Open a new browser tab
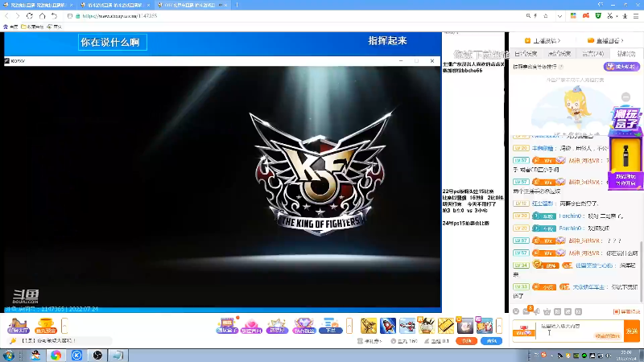644x362 pixels. (x=237, y=5)
